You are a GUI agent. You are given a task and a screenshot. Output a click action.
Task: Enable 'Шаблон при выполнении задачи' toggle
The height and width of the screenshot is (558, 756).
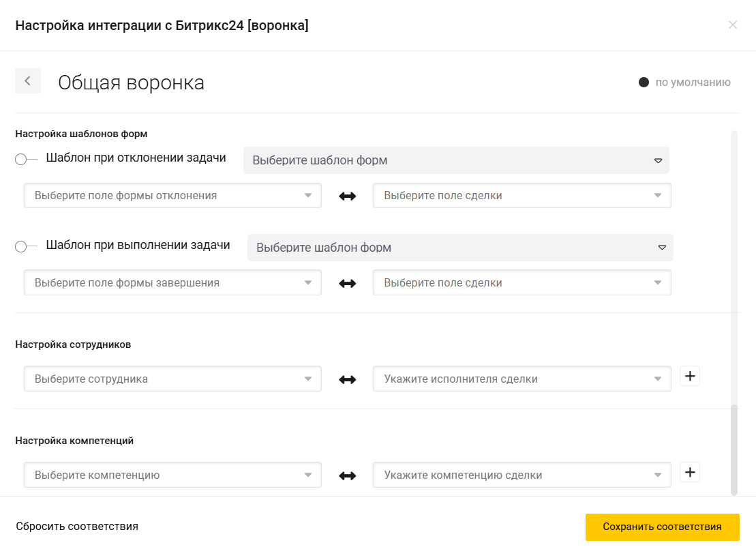point(26,246)
